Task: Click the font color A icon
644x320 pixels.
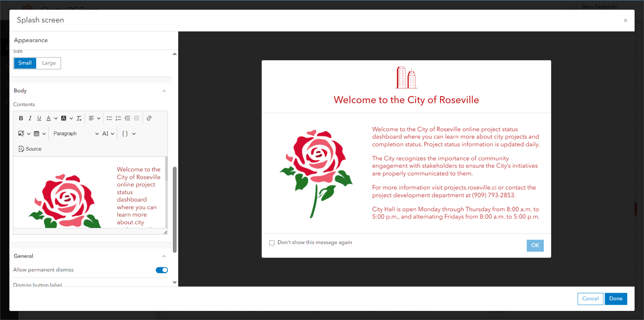Action: [x=48, y=118]
